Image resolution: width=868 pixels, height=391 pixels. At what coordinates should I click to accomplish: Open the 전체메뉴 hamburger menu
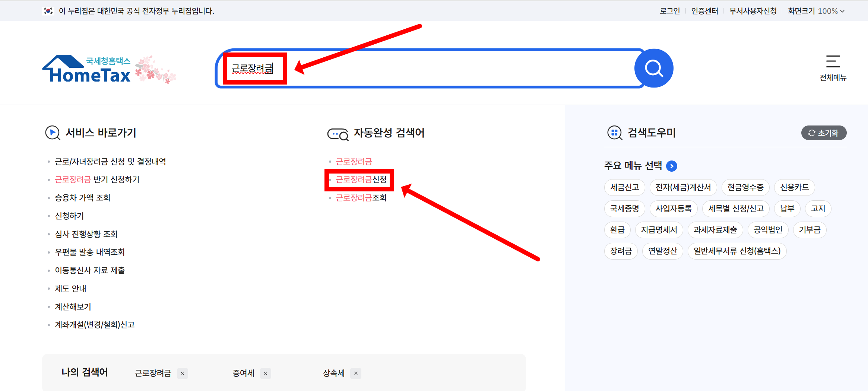pos(833,68)
